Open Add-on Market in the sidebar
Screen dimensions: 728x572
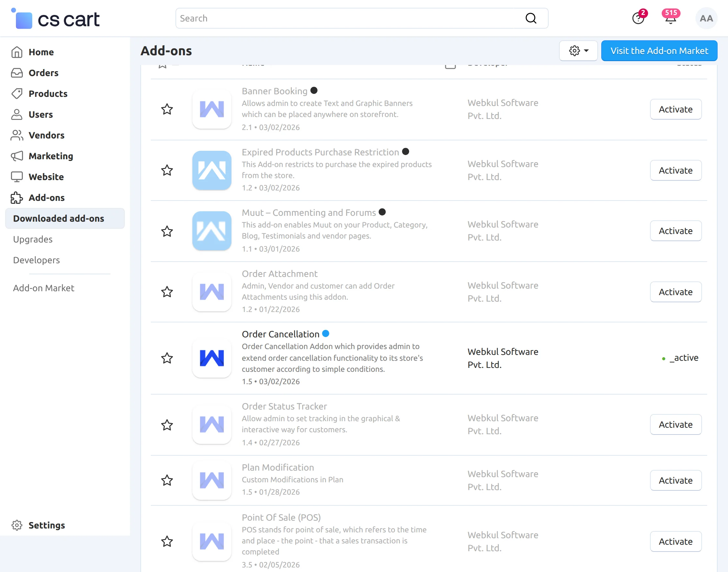44,288
